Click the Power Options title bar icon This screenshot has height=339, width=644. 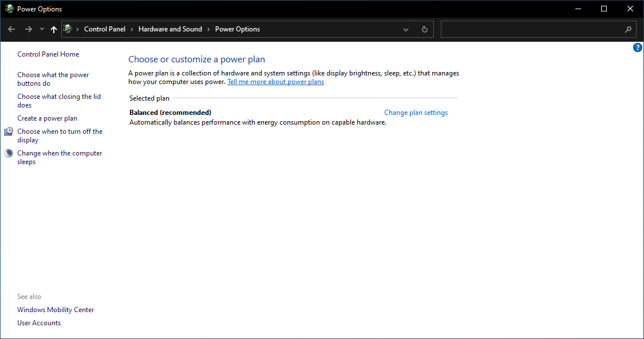click(x=9, y=9)
